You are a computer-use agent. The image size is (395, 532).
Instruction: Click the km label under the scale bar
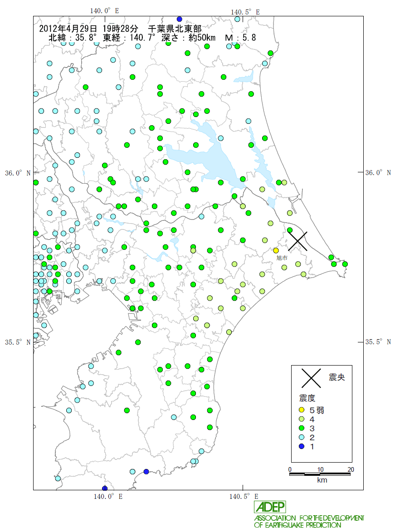pos(322,480)
